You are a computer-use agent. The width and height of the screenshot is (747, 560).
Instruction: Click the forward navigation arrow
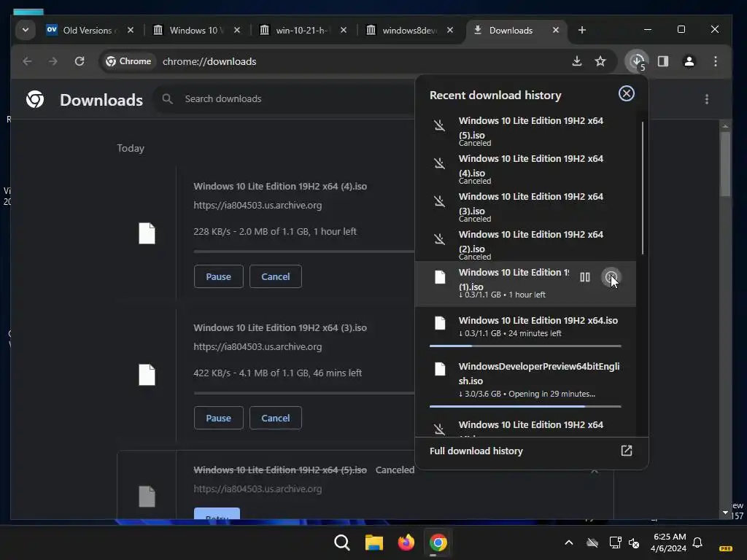click(53, 61)
